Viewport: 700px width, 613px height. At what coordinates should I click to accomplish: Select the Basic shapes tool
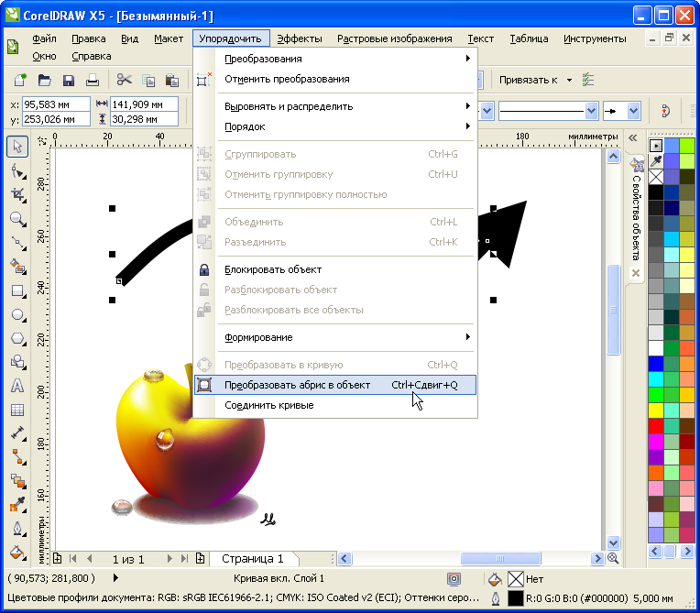pos(17,362)
